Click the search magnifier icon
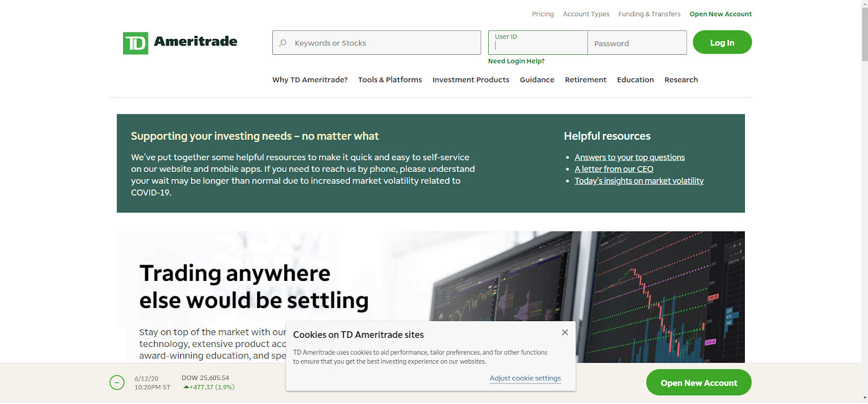This screenshot has height=404, width=868. point(283,43)
